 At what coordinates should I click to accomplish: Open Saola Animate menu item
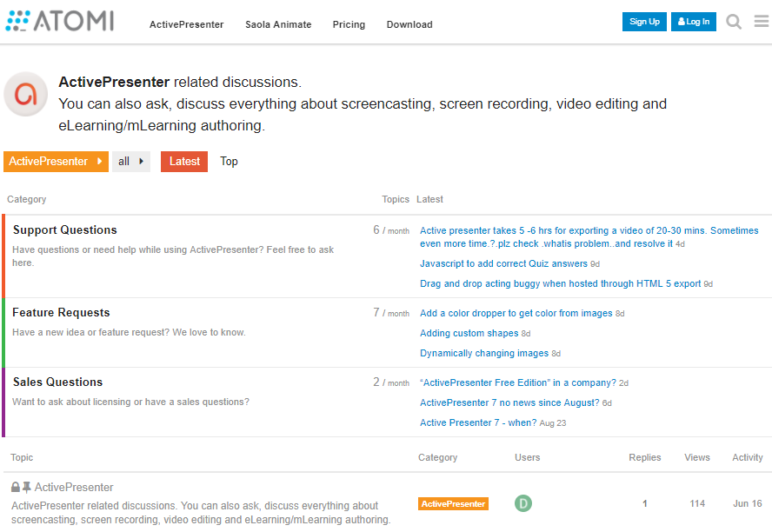coord(278,24)
